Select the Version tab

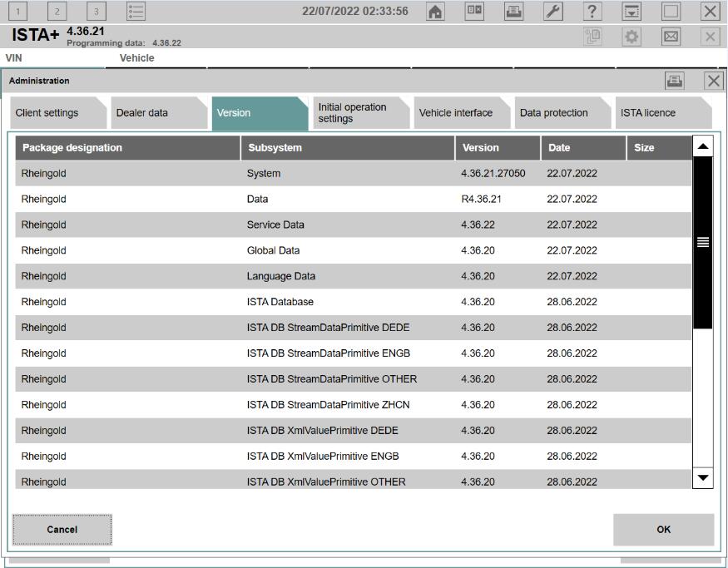[260, 113]
